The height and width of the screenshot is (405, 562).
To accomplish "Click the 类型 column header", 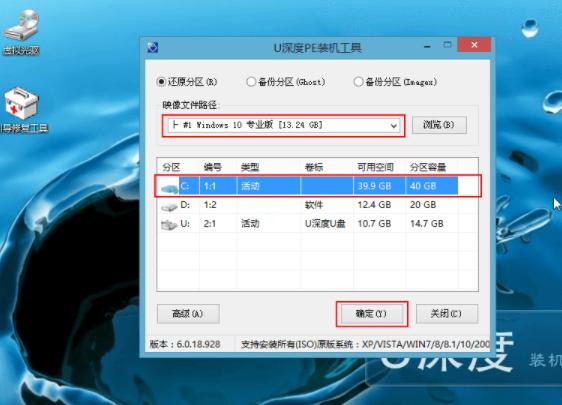I will [x=250, y=167].
